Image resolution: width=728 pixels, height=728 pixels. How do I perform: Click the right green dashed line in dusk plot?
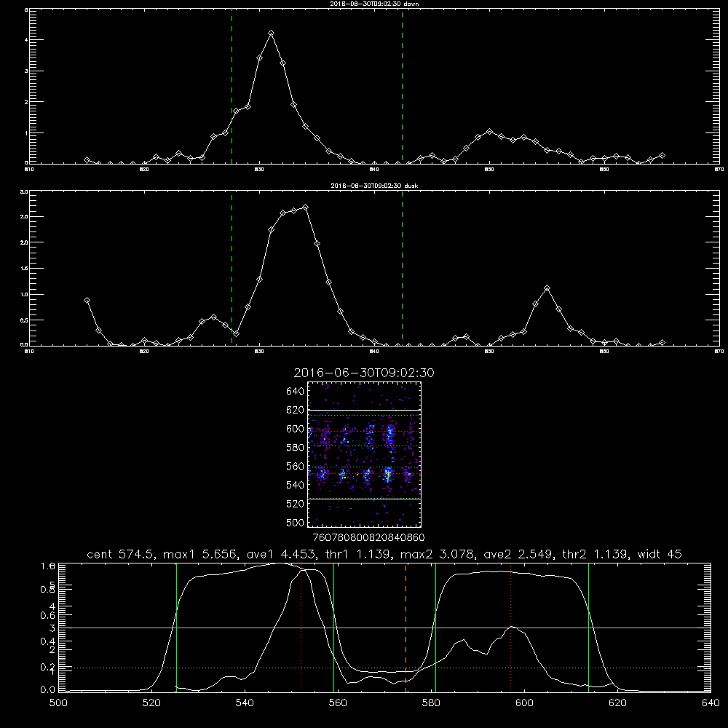[402, 269]
